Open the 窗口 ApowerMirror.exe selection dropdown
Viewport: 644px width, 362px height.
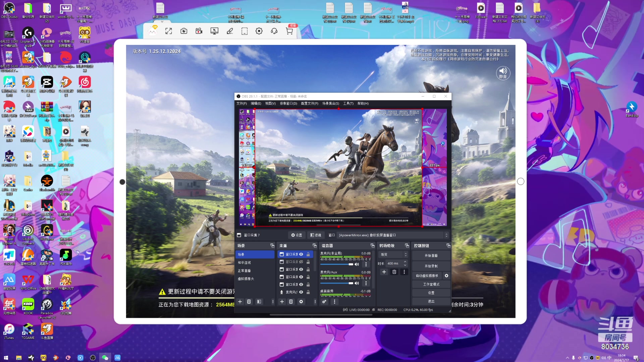393,235
